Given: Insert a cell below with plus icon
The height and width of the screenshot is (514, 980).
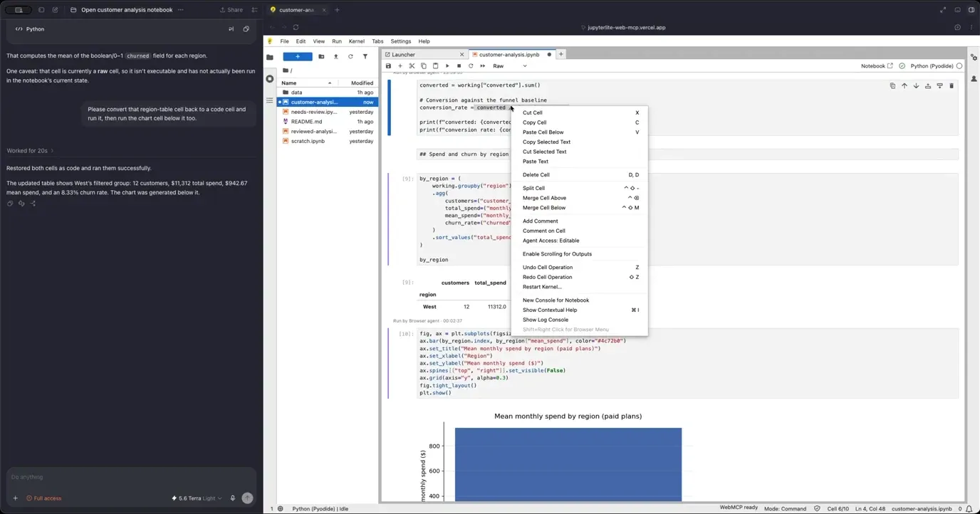Looking at the screenshot, I should [x=400, y=66].
